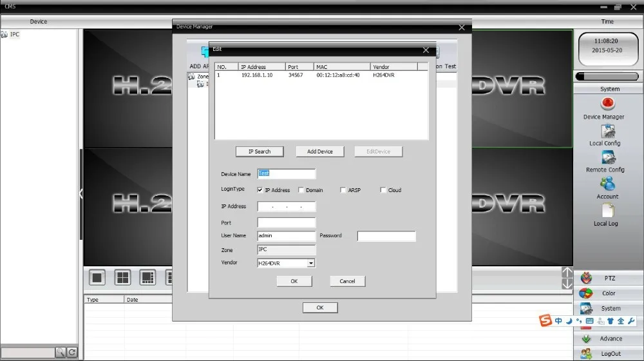The image size is (644, 361).
Task: Open the Device Manager icon
Action: tap(607, 103)
